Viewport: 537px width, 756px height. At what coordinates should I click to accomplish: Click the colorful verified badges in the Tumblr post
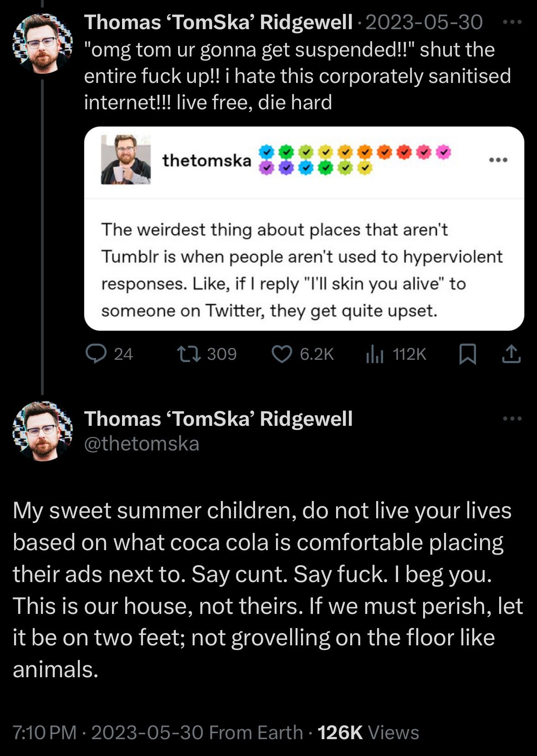point(354,160)
